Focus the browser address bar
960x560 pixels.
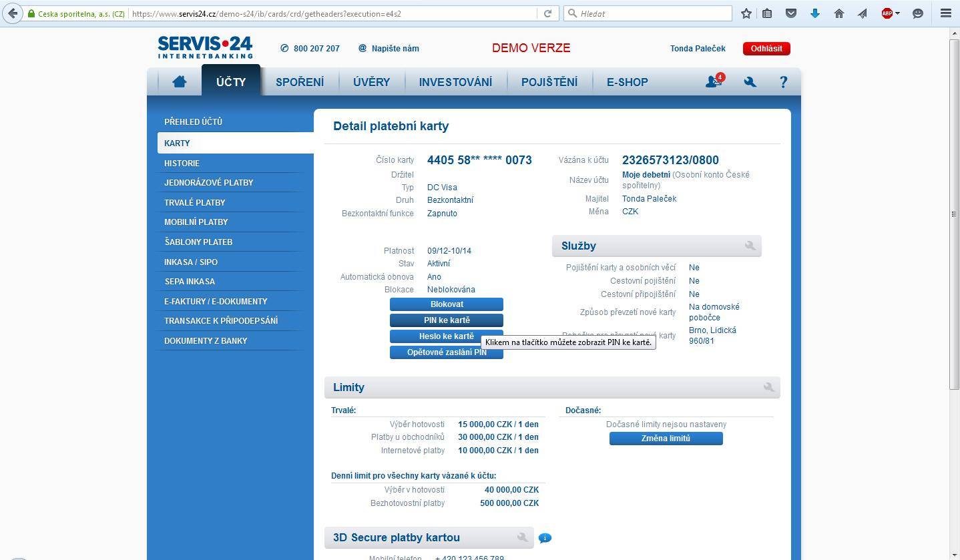pos(332,13)
